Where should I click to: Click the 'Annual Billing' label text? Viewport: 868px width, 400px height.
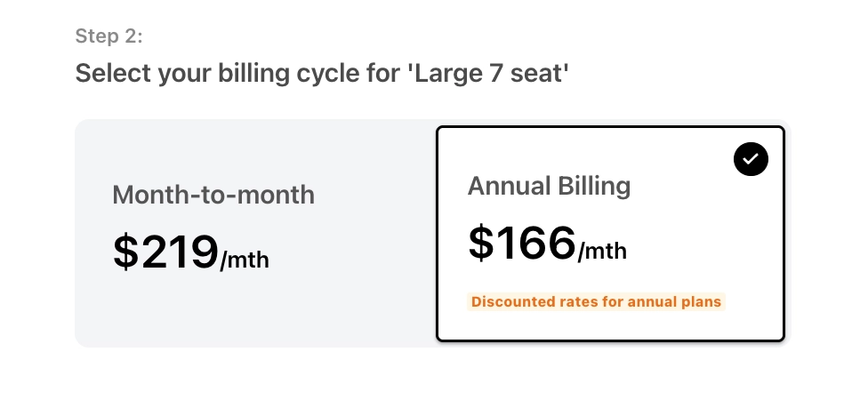(x=549, y=186)
